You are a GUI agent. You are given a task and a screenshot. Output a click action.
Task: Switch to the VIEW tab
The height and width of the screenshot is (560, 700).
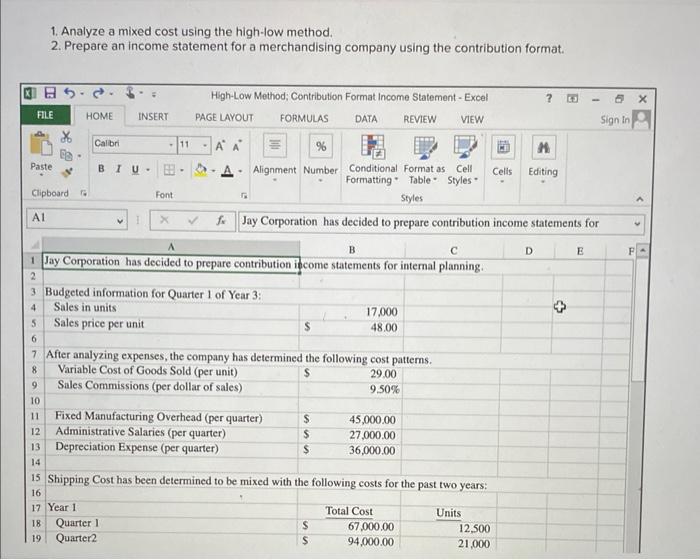[472, 120]
